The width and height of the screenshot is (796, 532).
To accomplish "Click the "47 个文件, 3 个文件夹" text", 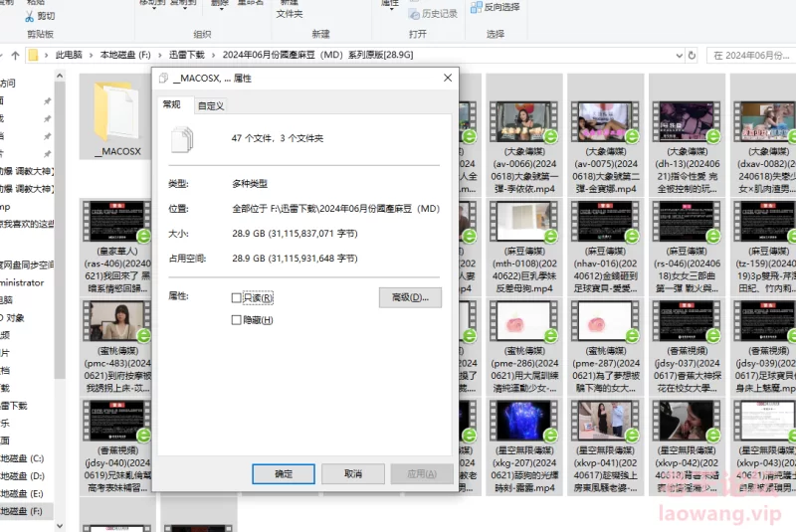I will [278, 138].
